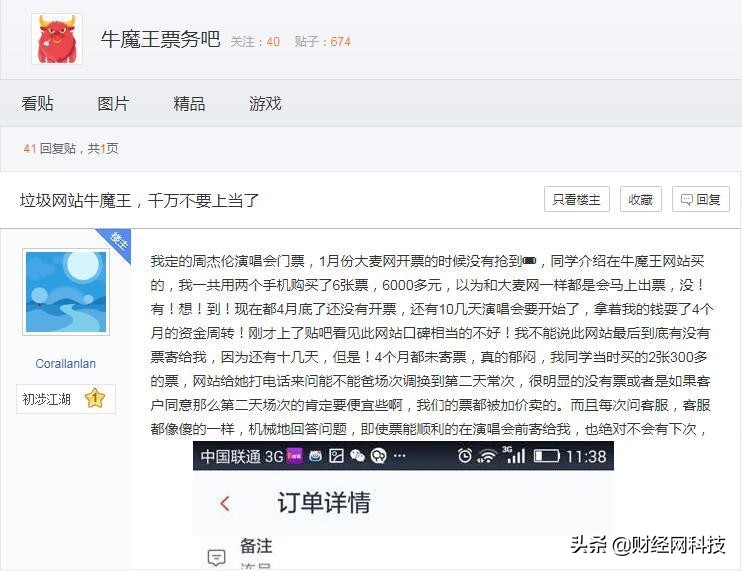The width and height of the screenshot is (742, 571).
Task: Switch to the 精品 tab
Action: point(189,103)
